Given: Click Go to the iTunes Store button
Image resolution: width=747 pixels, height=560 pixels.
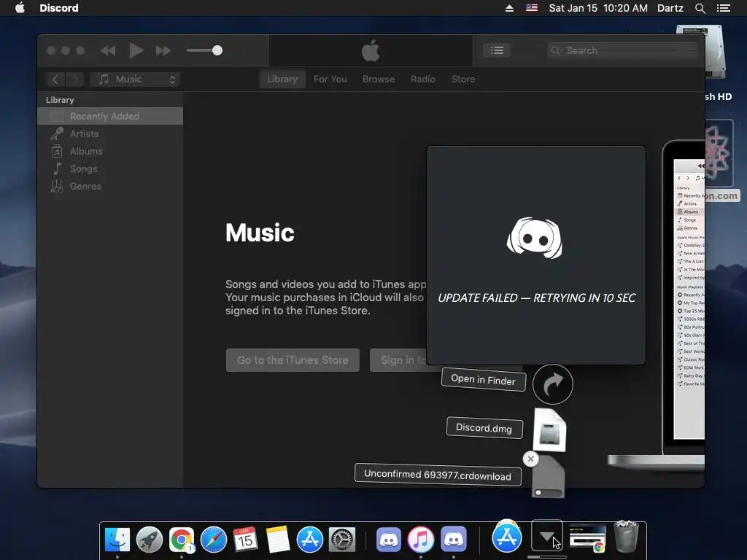Looking at the screenshot, I should pyautogui.click(x=293, y=360).
